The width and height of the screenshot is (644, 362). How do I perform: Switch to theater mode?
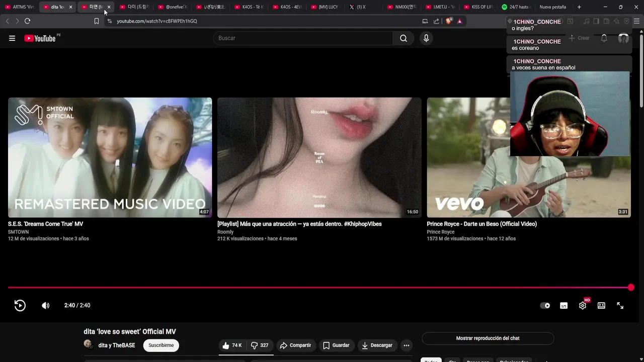(601, 305)
